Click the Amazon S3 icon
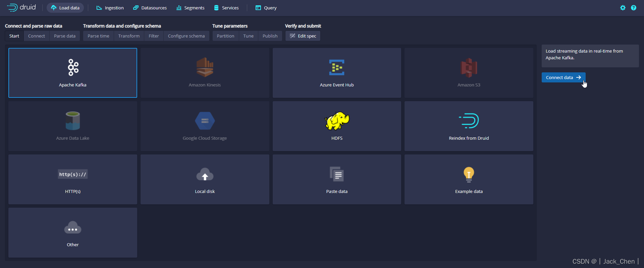The image size is (644, 268). click(x=469, y=68)
